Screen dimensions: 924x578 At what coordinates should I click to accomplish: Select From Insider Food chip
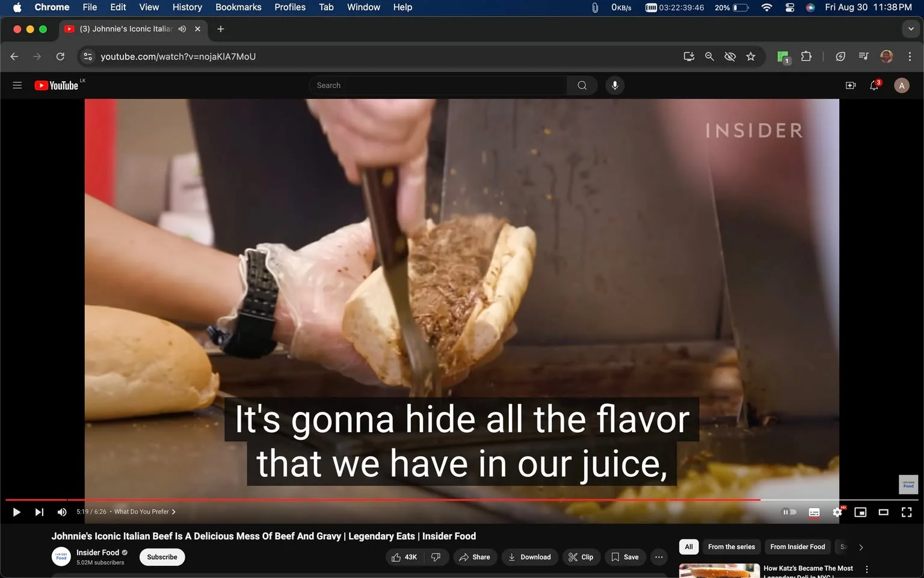798,547
